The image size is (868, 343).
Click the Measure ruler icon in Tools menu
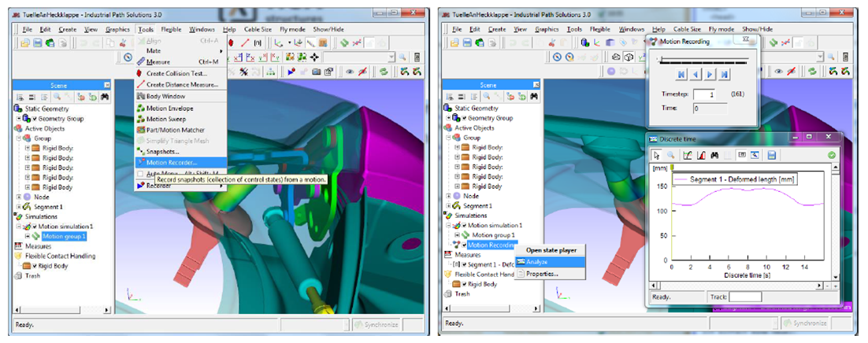(x=140, y=62)
